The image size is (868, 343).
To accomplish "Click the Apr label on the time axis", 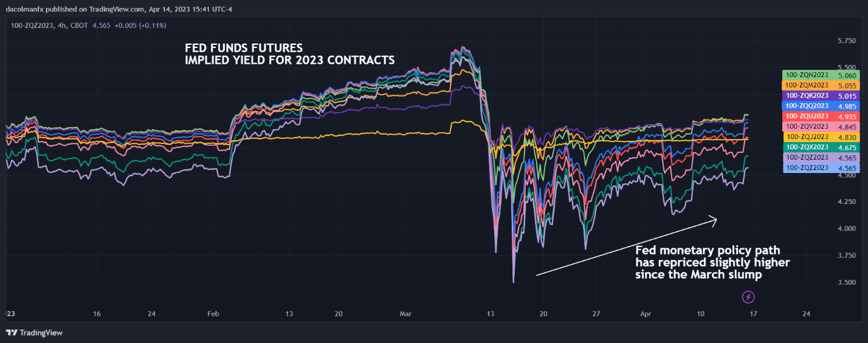I will [647, 314].
